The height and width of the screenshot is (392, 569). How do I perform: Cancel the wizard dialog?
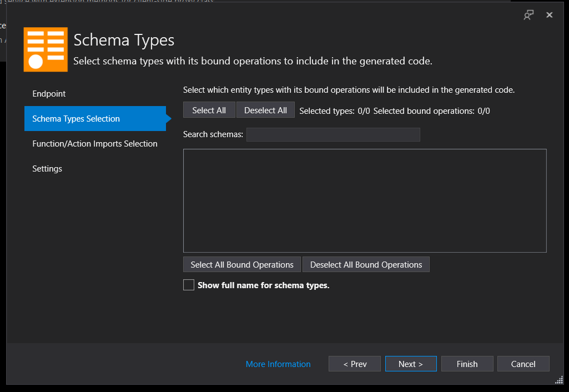(x=523, y=364)
